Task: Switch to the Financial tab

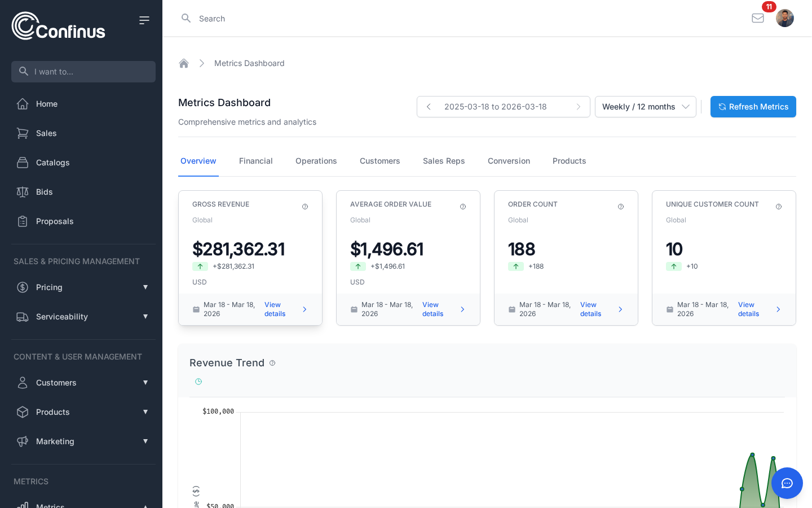Action: click(255, 161)
